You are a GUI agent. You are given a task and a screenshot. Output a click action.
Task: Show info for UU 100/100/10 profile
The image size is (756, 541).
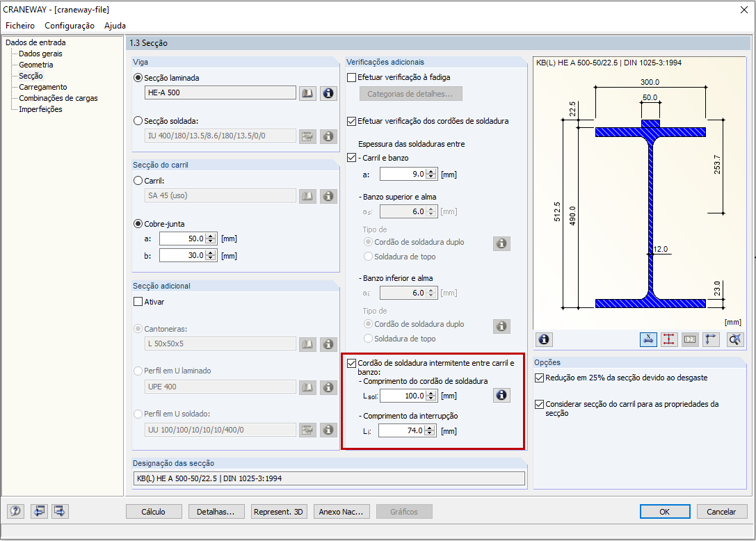pyautogui.click(x=328, y=430)
